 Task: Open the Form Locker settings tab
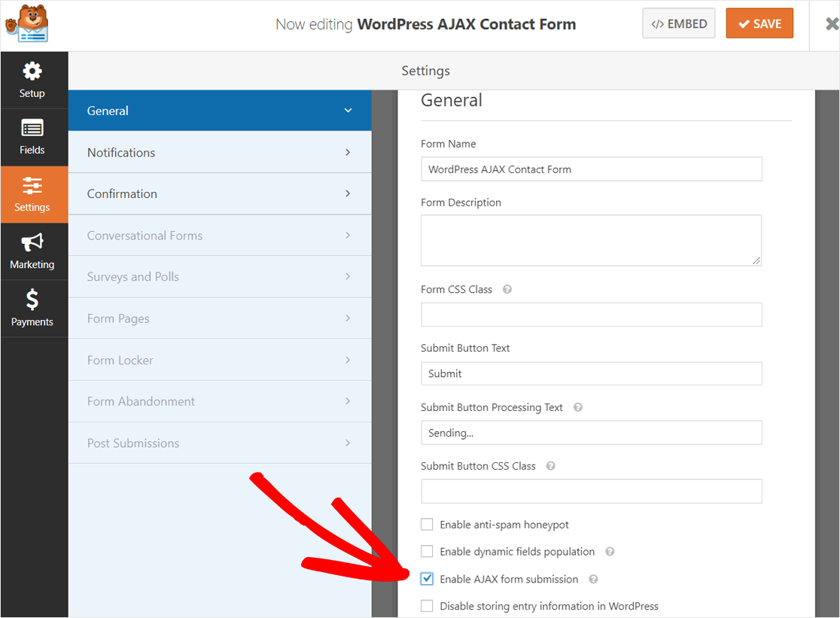point(219,360)
